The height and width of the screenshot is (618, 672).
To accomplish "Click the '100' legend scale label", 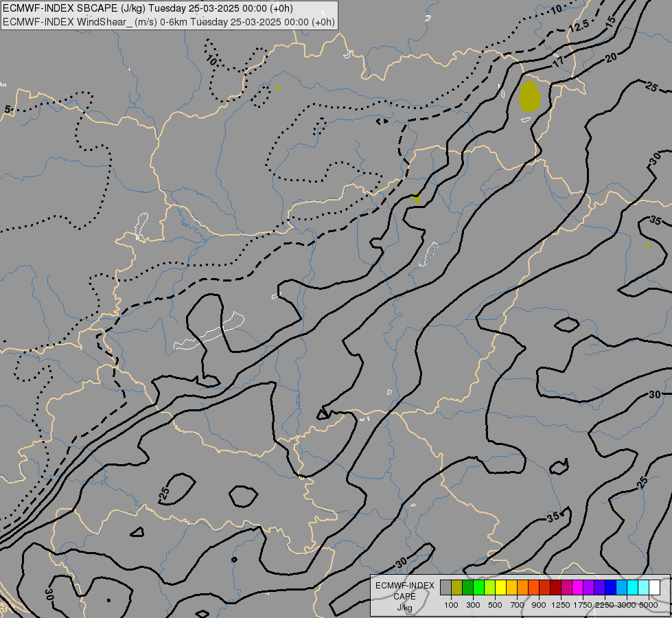I will (x=451, y=605).
